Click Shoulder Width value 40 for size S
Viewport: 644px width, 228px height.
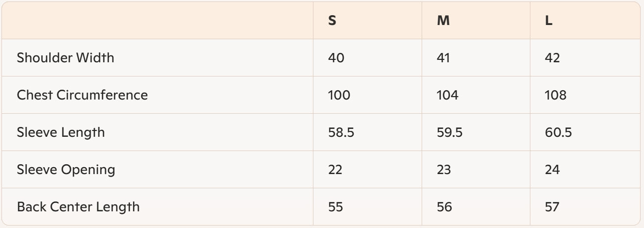pos(336,58)
